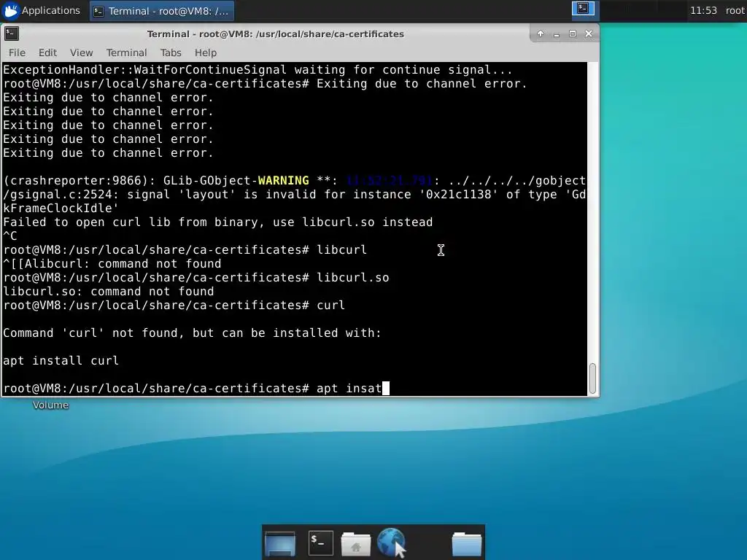Click the terminal icon in top panel tray
This screenshot has height=560, width=747.
tap(583, 9)
